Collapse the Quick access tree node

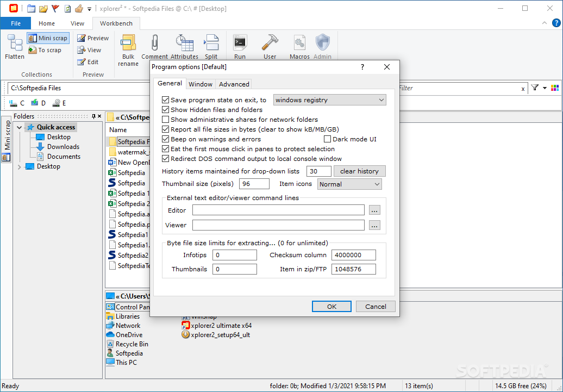[20, 127]
